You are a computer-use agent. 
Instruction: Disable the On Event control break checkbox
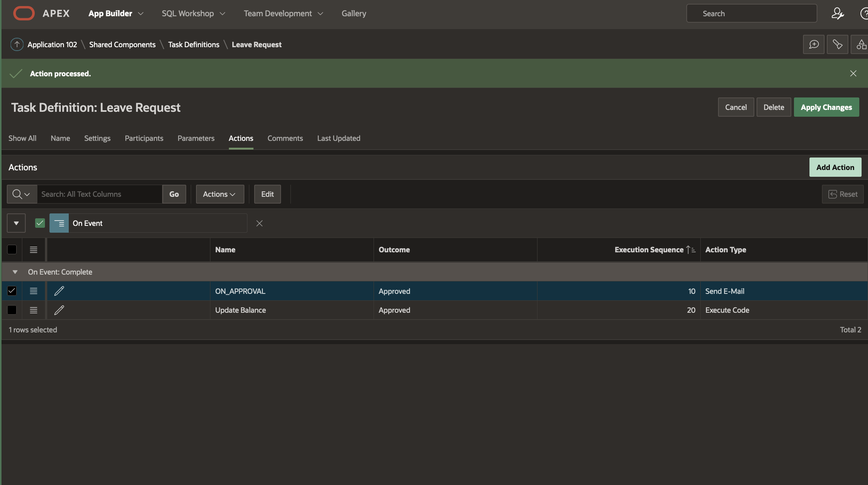click(40, 223)
